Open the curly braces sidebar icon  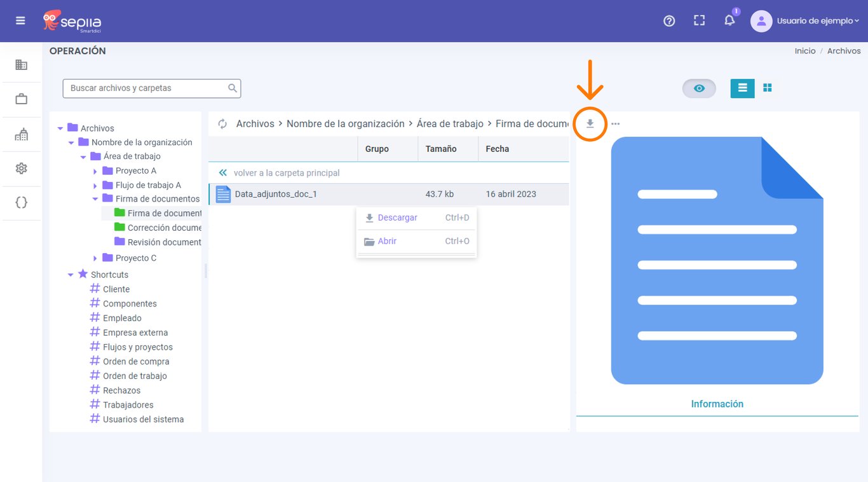tap(22, 203)
